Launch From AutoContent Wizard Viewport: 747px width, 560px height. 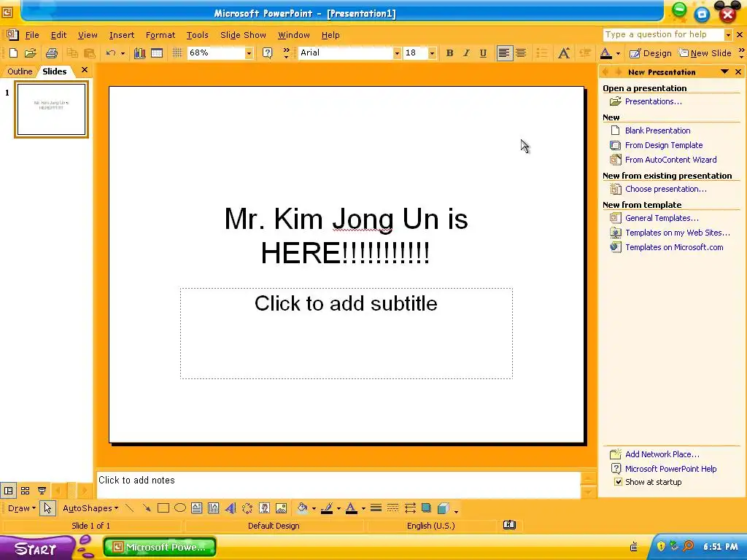(671, 160)
